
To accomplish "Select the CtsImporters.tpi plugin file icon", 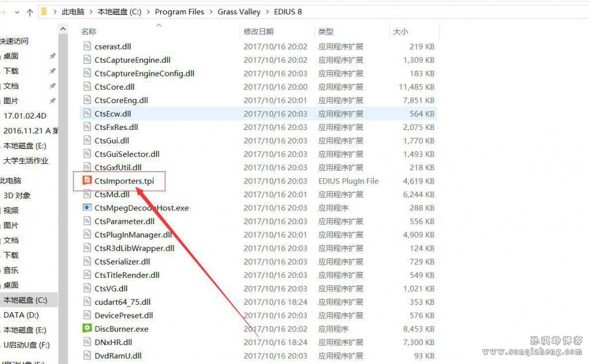I will pos(87,181).
